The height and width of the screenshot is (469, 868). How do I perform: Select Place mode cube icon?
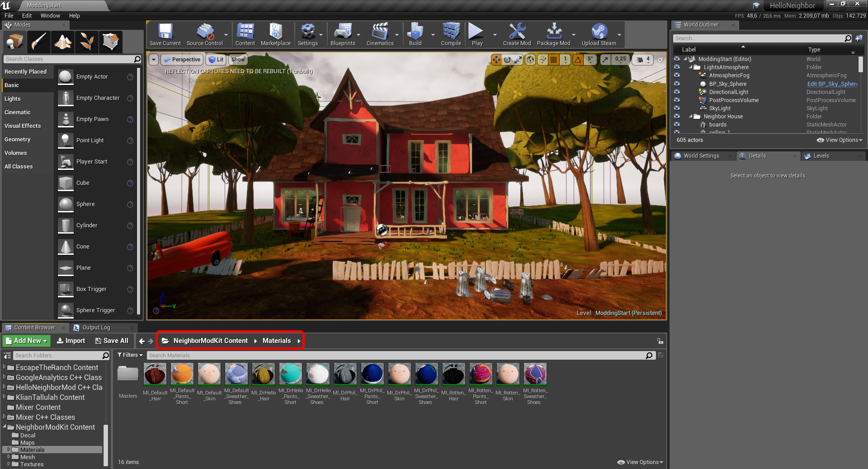tap(15, 42)
